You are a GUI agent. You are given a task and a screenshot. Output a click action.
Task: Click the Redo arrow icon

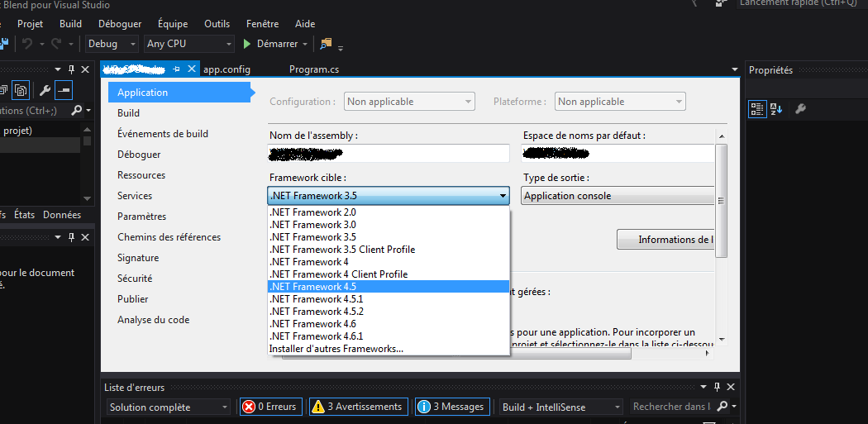tap(56, 44)
